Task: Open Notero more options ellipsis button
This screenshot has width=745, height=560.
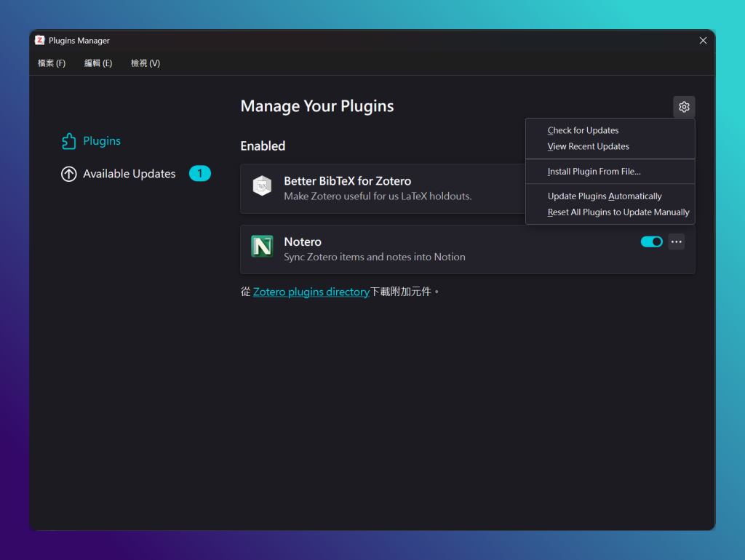Action: (x=676, y=241)
